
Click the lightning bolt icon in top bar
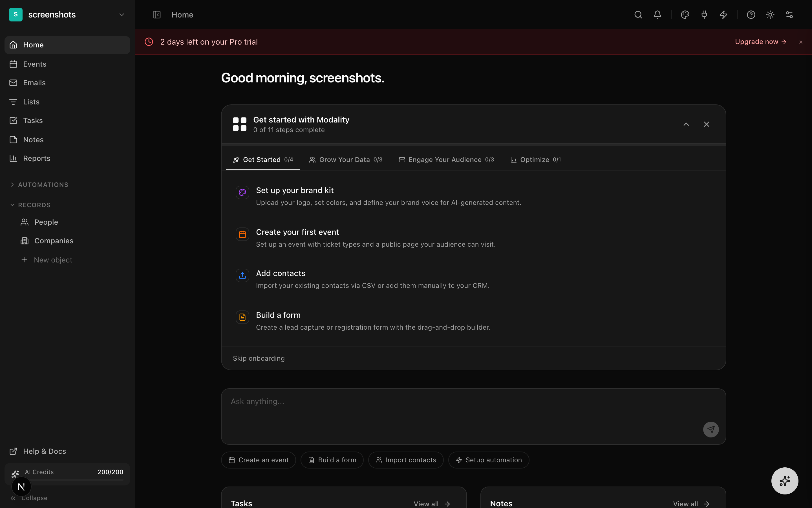click(x=723, y=15)
